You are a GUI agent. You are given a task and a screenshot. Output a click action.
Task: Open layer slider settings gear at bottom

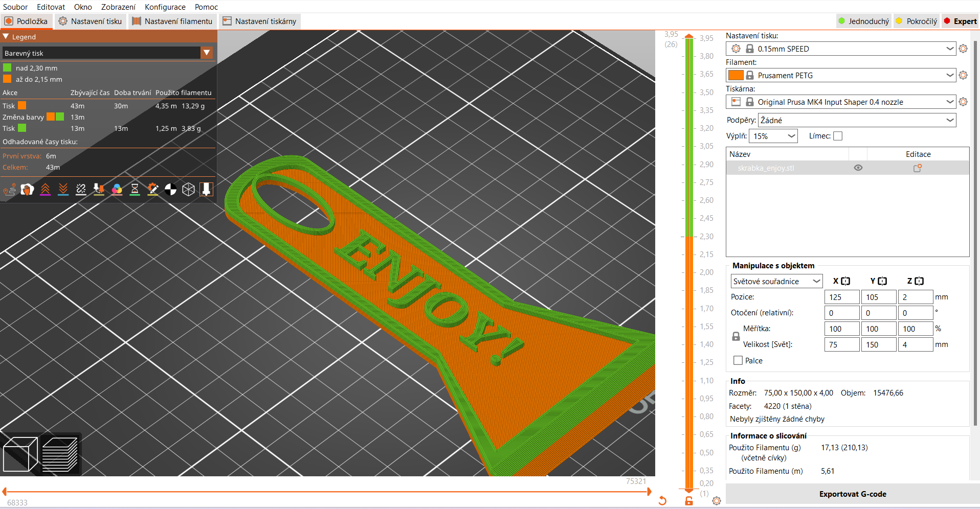tap(717, 501)
